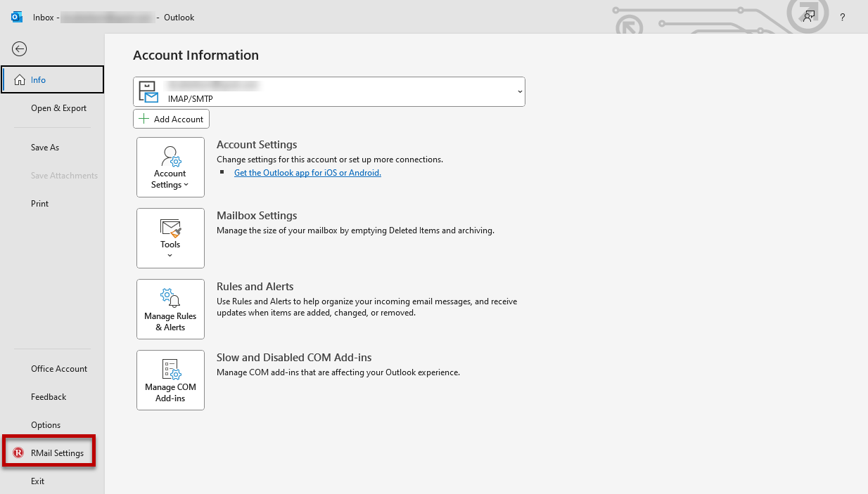Open Outlook Options

tap(45, 424)
